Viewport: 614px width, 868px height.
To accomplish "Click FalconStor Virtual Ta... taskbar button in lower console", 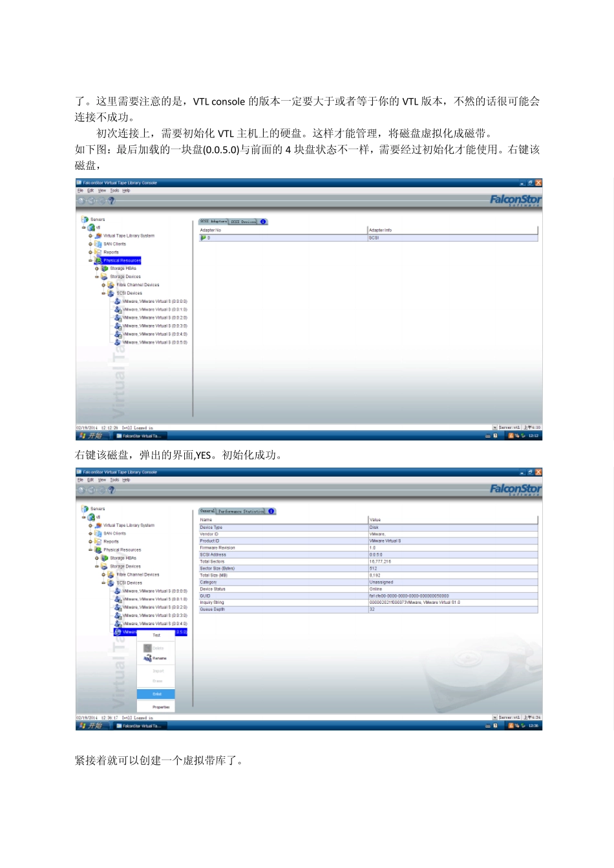I will click(x=142, y=726).
